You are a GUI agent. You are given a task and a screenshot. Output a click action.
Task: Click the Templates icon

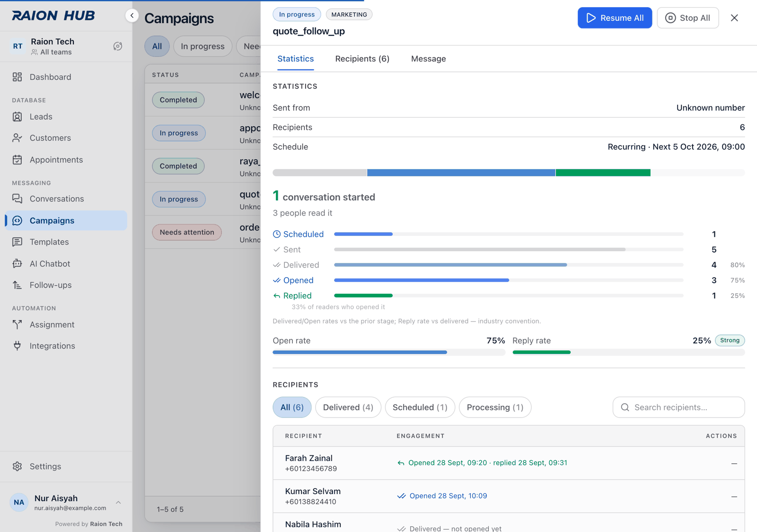pos(18,242)
